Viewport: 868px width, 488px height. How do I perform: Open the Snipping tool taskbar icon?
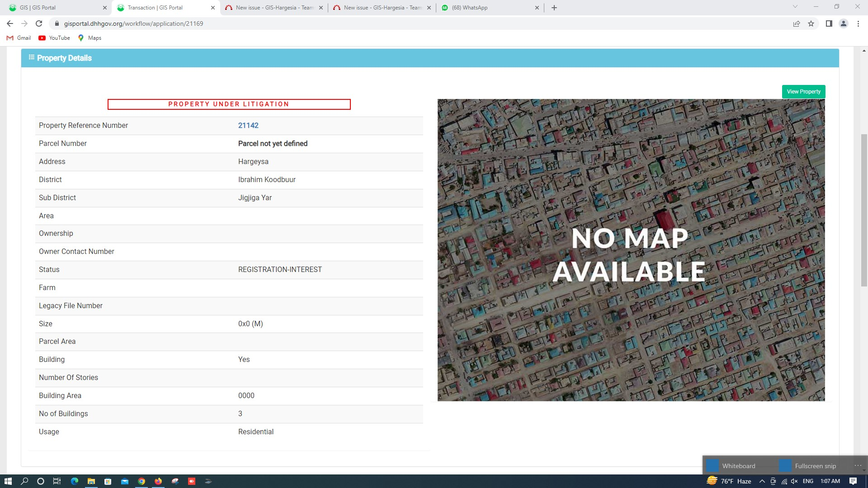click(x=175, y=481)
